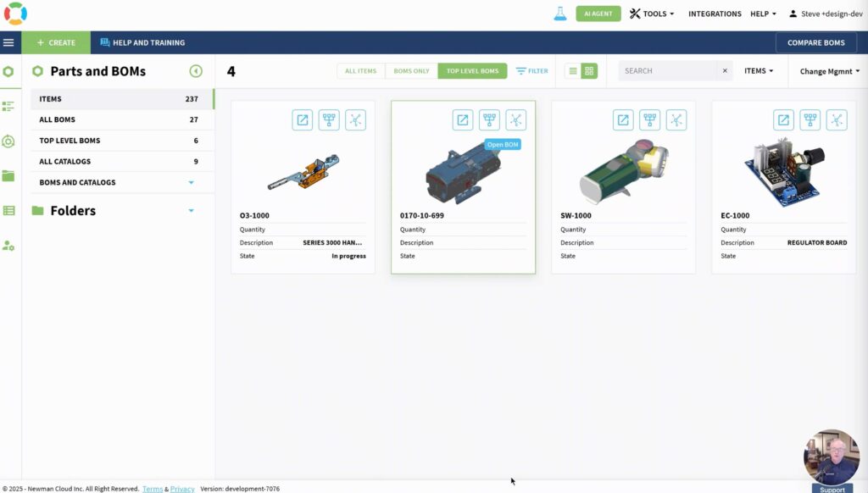Open EC-1000 in new window icon
The image size is (868, 493).
tap(784, 120)
